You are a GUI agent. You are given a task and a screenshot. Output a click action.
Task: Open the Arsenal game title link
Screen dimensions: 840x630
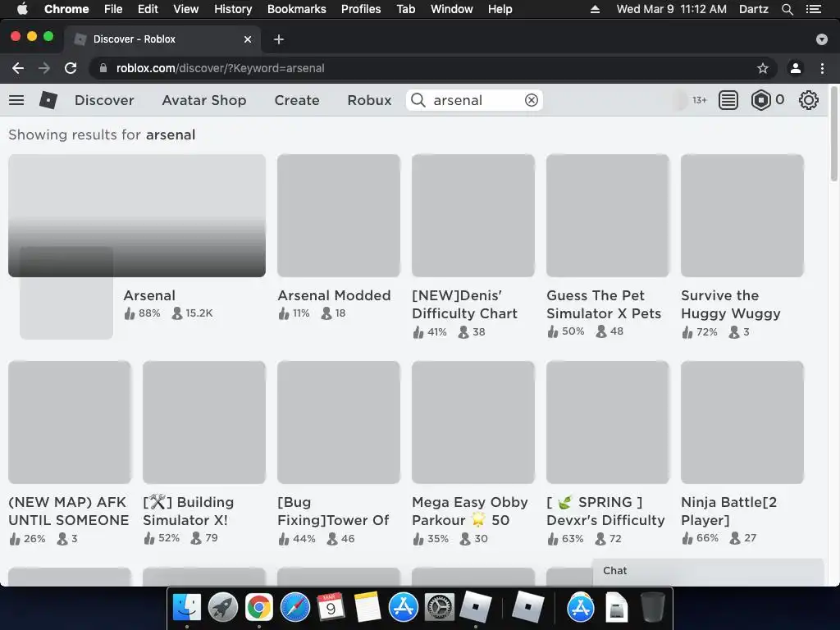coord(149,295)
